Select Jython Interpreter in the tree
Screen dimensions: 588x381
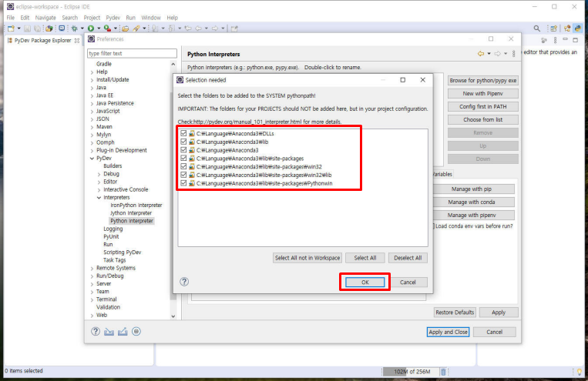click(131, 213)
